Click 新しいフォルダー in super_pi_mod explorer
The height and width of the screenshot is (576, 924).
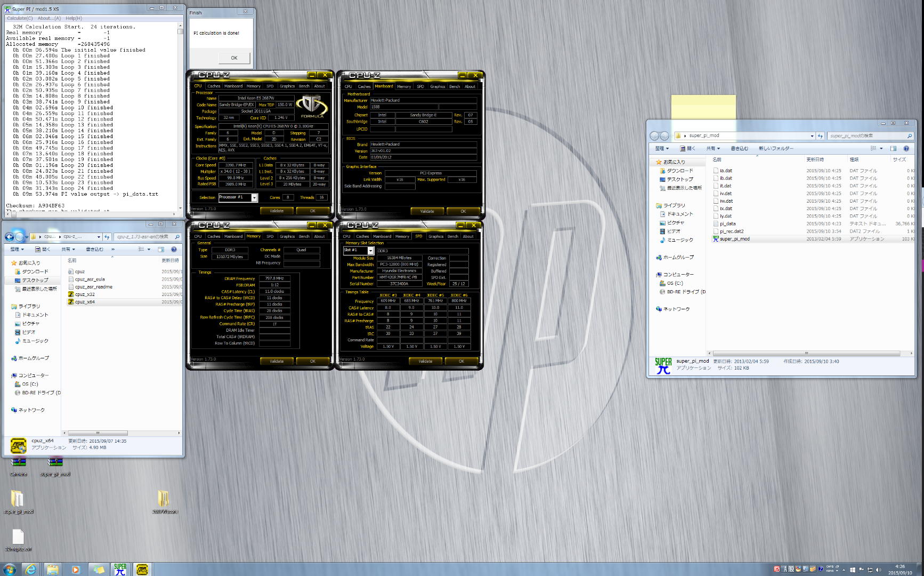tap(776, 148)
